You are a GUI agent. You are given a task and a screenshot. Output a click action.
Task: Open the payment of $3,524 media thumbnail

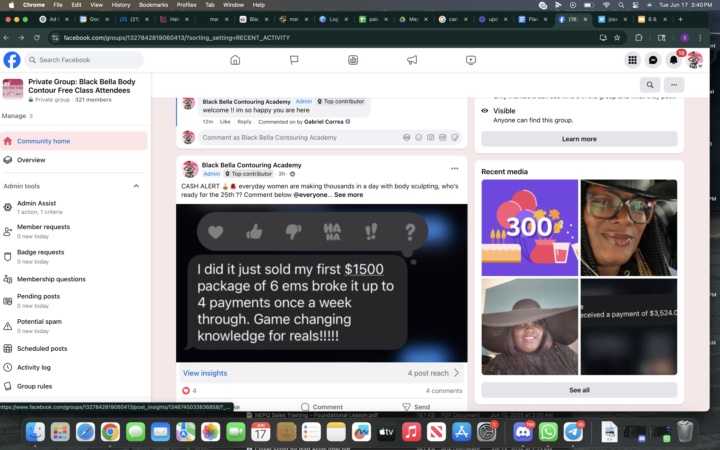coord(629,326)
